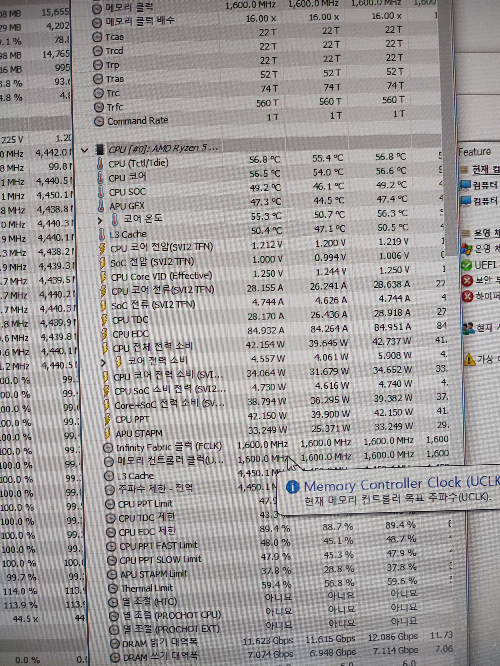Click the Feature header in the right window

[475, 152]
